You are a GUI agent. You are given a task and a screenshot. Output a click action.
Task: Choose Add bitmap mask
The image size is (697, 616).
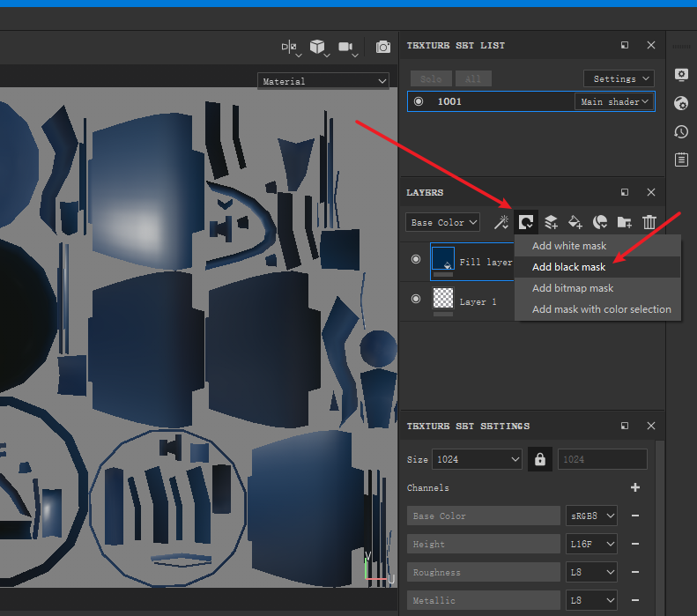[597, 288]
